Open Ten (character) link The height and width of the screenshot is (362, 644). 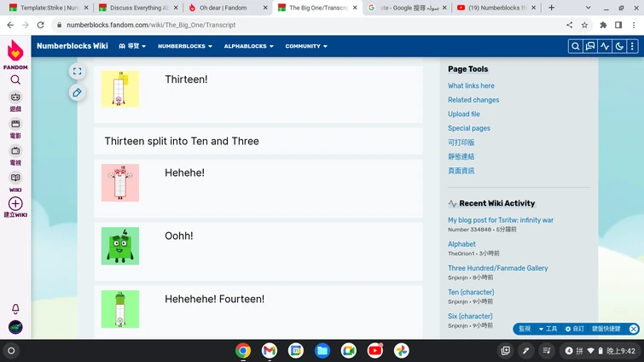pyautogui.click(x=471, y=292)
